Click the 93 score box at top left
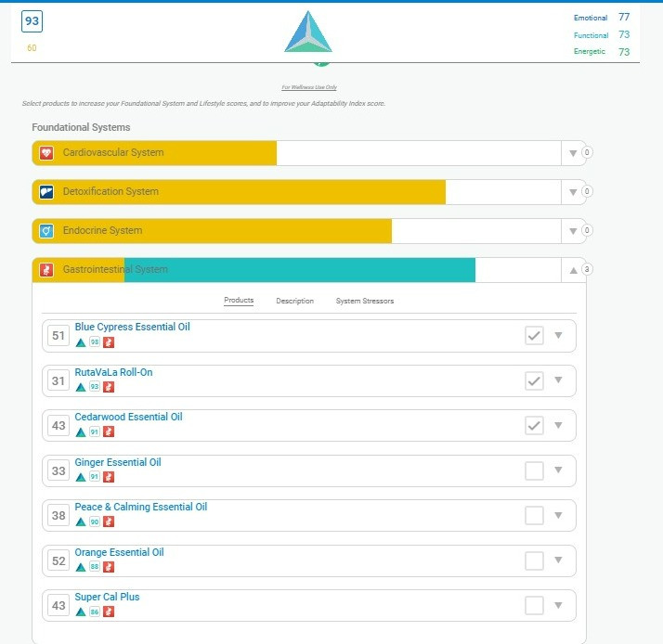The width and height of the screenshot is (663, 644). [x=32, y=21]
